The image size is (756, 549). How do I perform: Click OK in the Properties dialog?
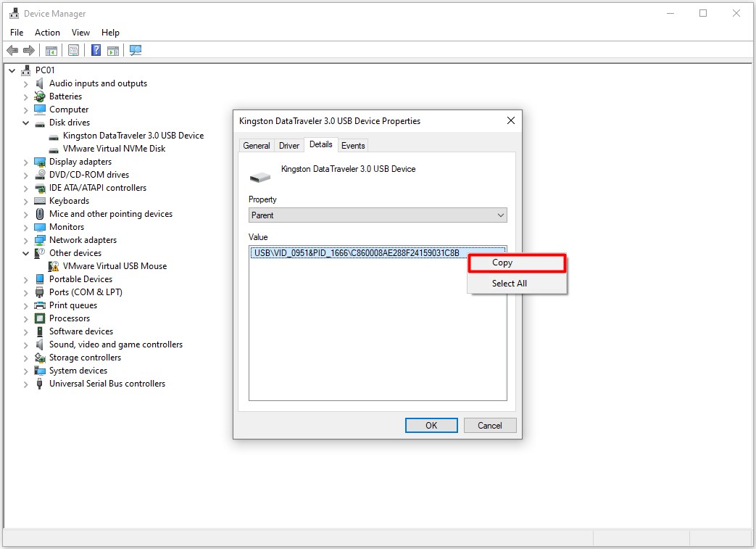[431, 426]
